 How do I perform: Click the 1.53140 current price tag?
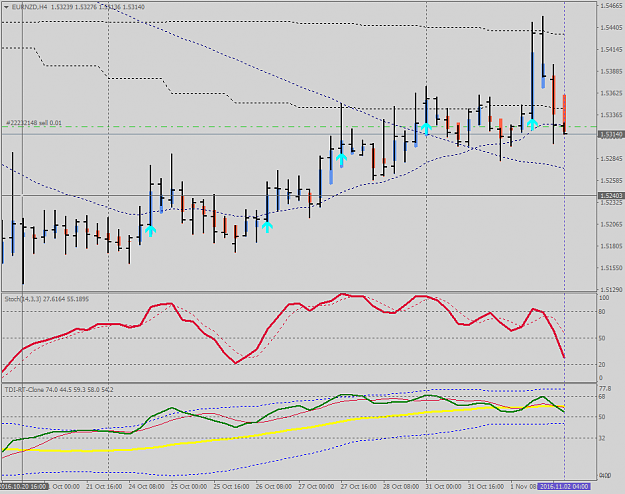click(611, 135)
